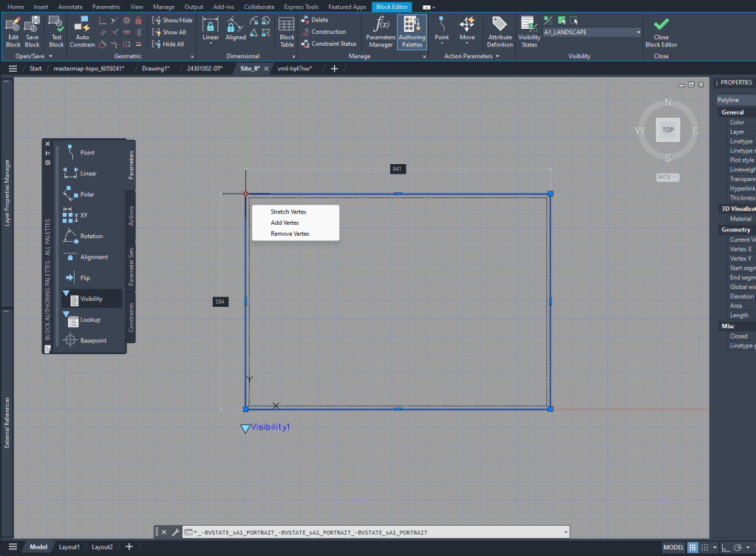This screenshot has width=756, height=556.
Task: Click Close Block Editor button
Action: coord(661,31)
